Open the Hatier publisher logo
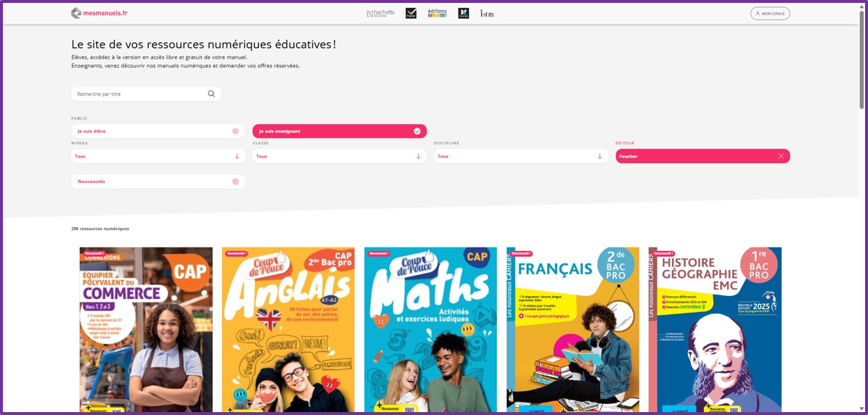The width and height of the screenshot is (868, 415). [x=411, y=13]
